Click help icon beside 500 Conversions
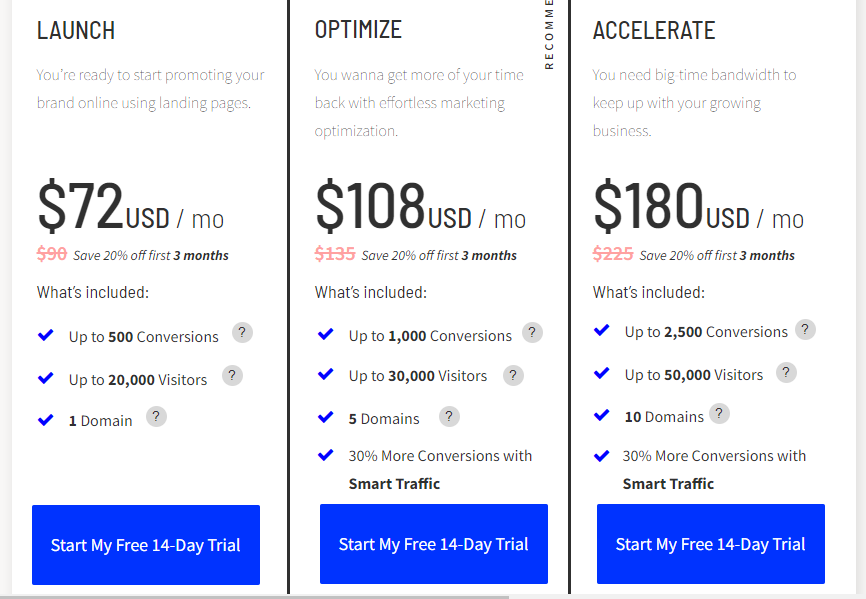 coord(242,332)
